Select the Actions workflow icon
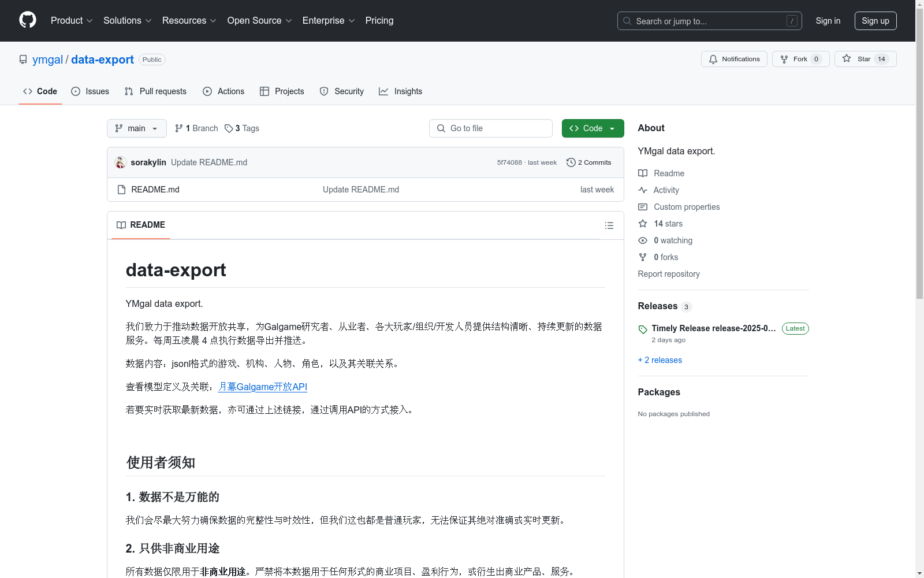 click(207, 91)
